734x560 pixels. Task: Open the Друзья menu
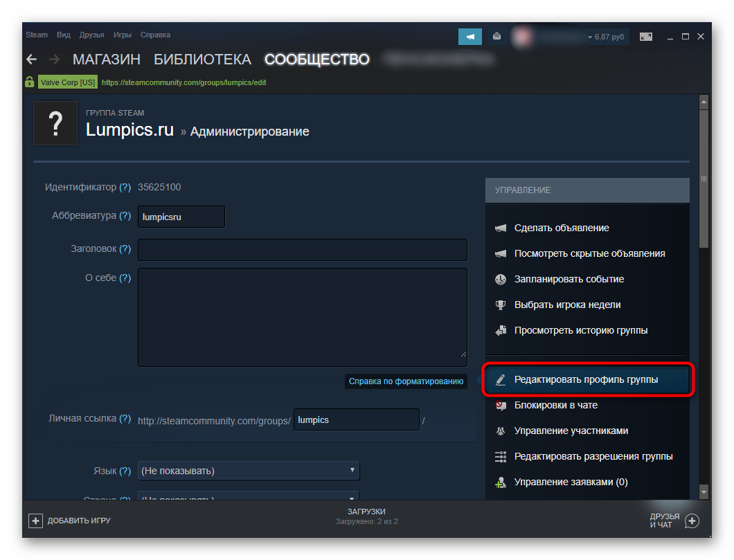tap(91, 35)
